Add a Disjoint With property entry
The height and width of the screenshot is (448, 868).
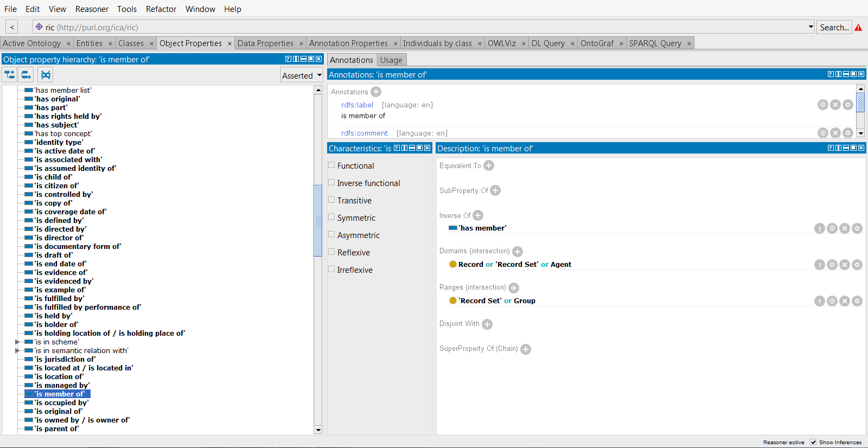(x=487, y=324)
